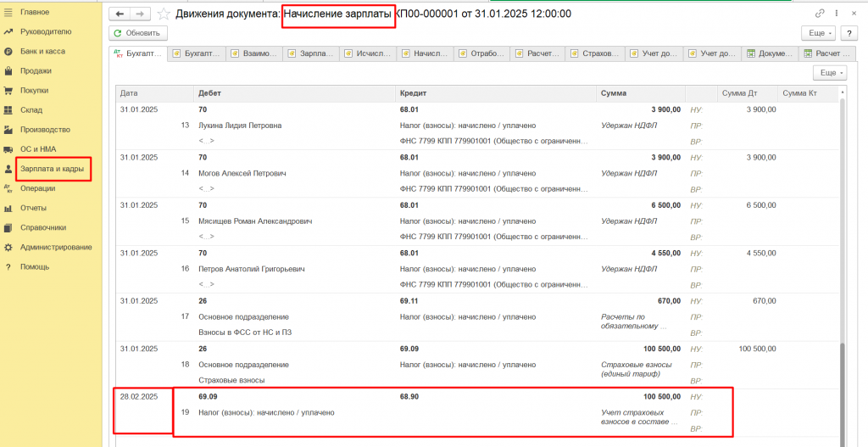The height and width of the screenshot is (447, 868).
Task: Click credit account 69.11 in row 17
Action: [x=409, y=301]
